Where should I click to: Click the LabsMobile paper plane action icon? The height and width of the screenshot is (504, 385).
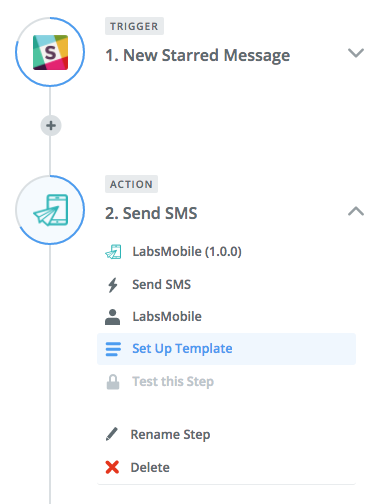(51, 210)
